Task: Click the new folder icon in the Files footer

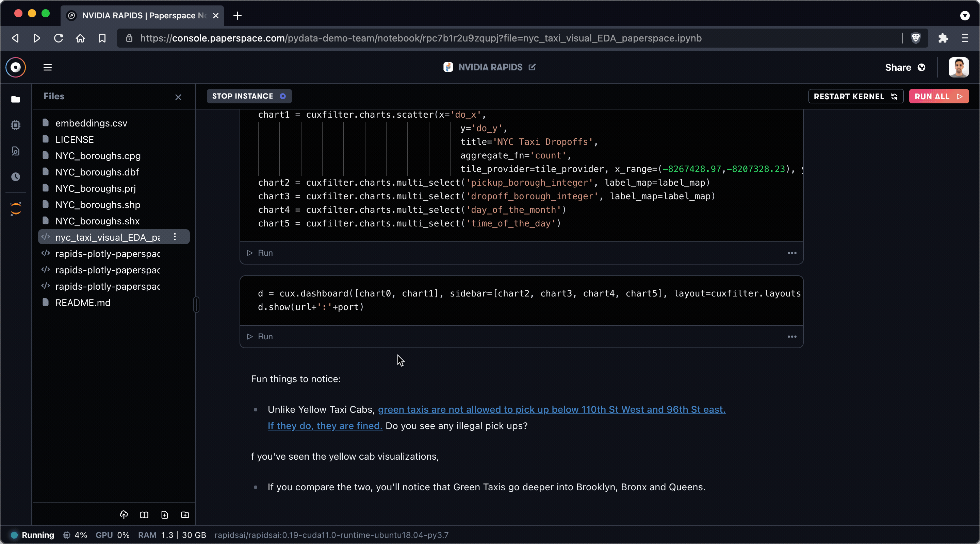Action: 185,514
